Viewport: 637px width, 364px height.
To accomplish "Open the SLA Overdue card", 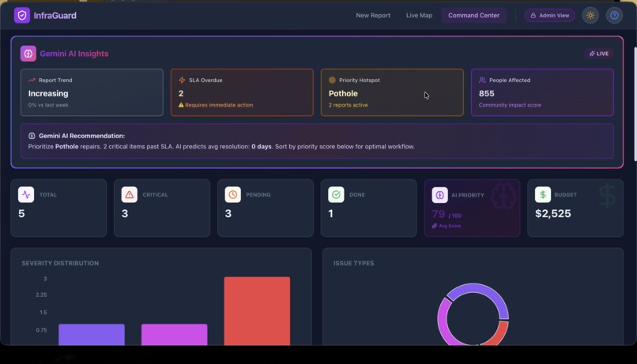I will point(242,92).
